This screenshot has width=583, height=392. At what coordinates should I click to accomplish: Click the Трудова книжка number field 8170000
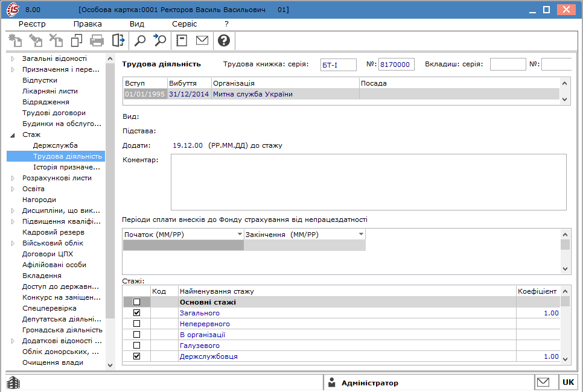397,65
